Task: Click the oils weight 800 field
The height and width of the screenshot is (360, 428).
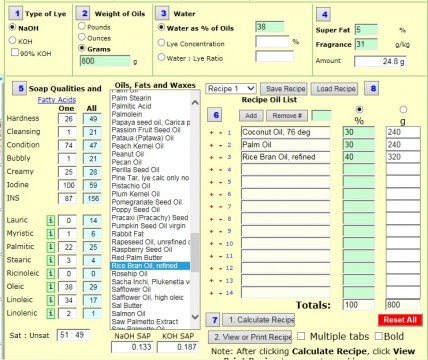Action: pos(105,61)
